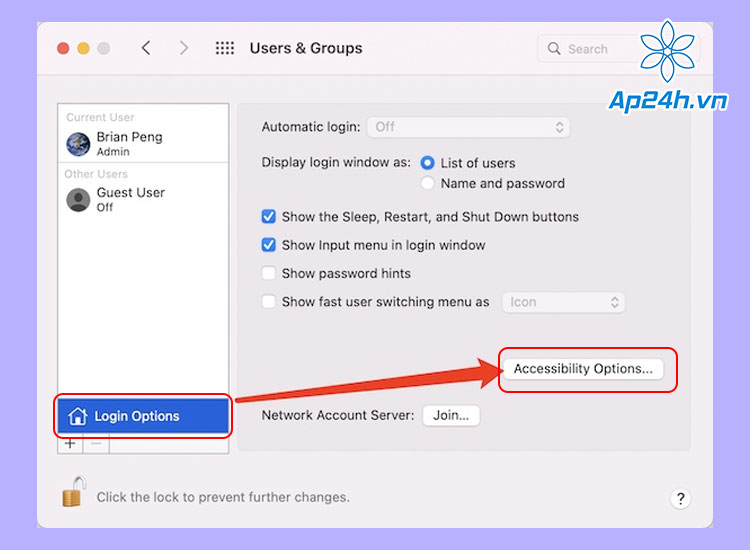
Task: Enable Show fast user switching menu
Action: pos(268,302)
